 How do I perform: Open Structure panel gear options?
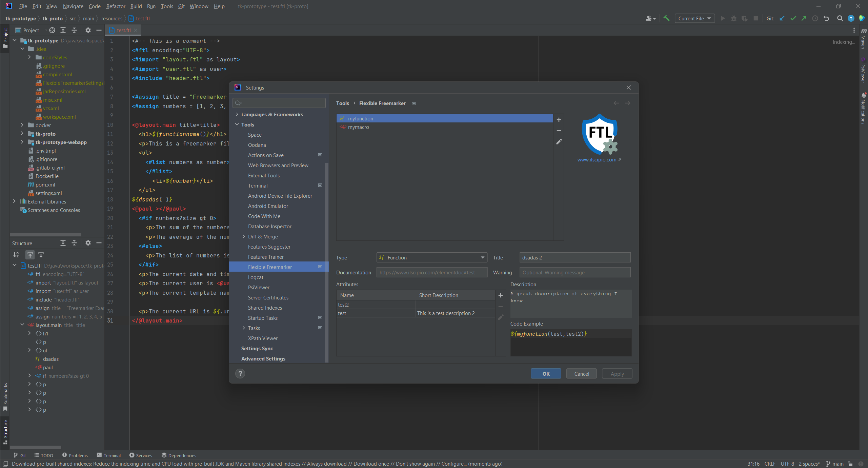point(88,243)
